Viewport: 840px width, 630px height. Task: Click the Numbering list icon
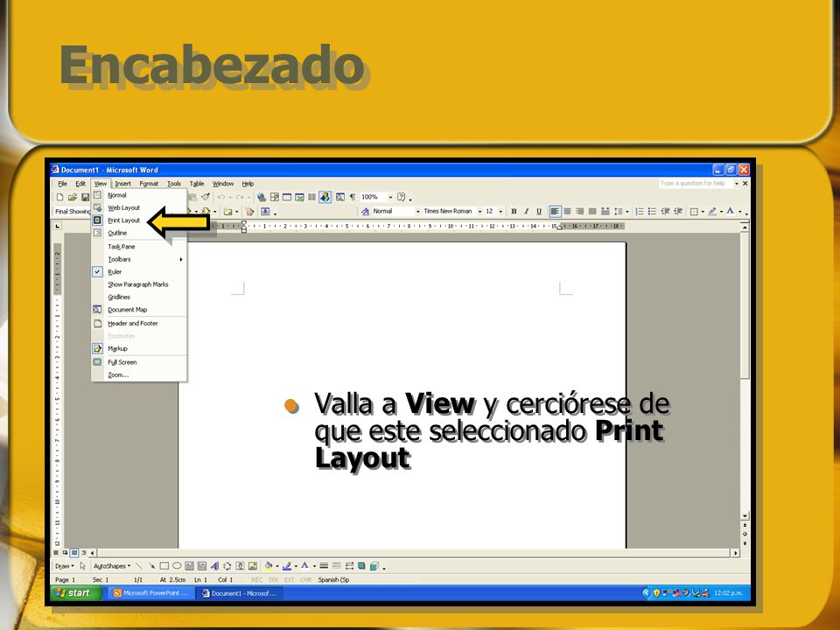[640, 212]
